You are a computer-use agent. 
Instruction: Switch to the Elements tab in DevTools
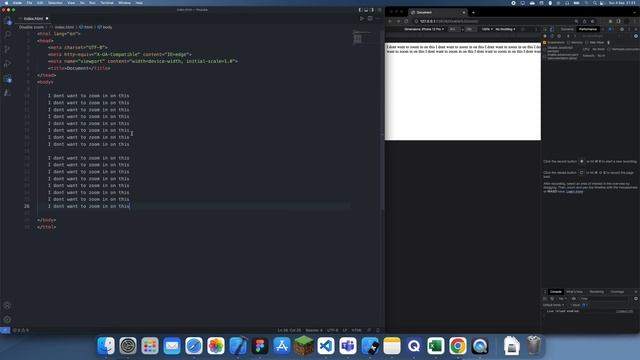(x=567, y=29)
